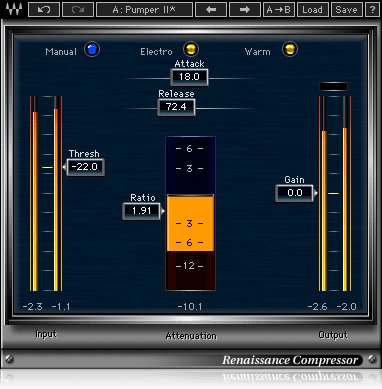Select the Ratio value box 1.91
This screenshot has height=389, width=382.
[x=142, y=211]
